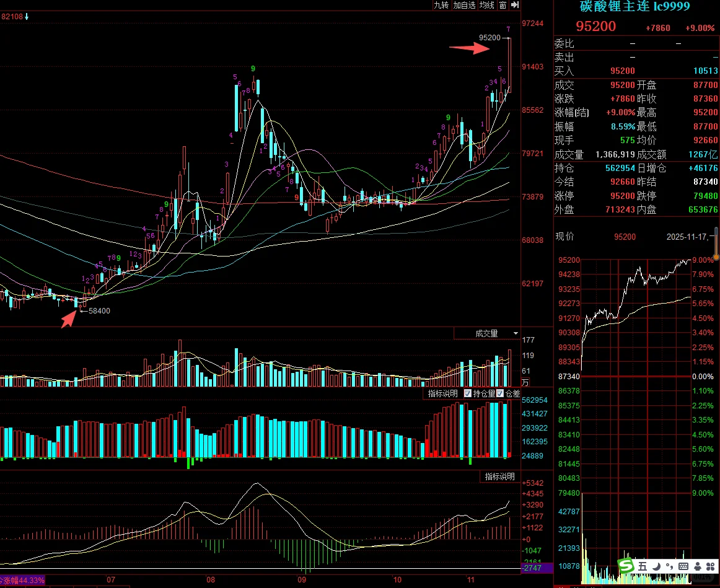Open 指标说明 in the open-interest panel
This screenshot has height=588, width=720.
[442, 393]
